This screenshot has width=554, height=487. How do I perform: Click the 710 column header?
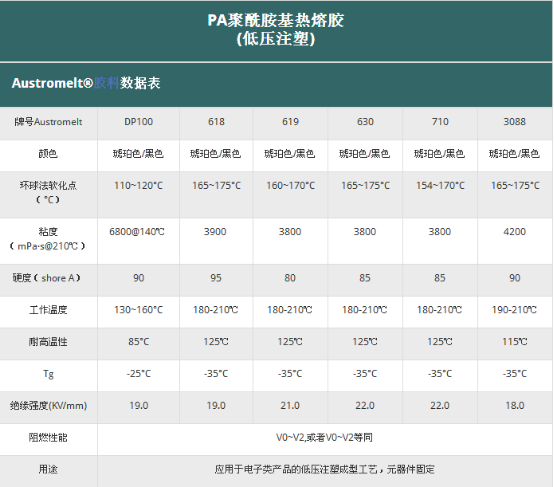440,122
